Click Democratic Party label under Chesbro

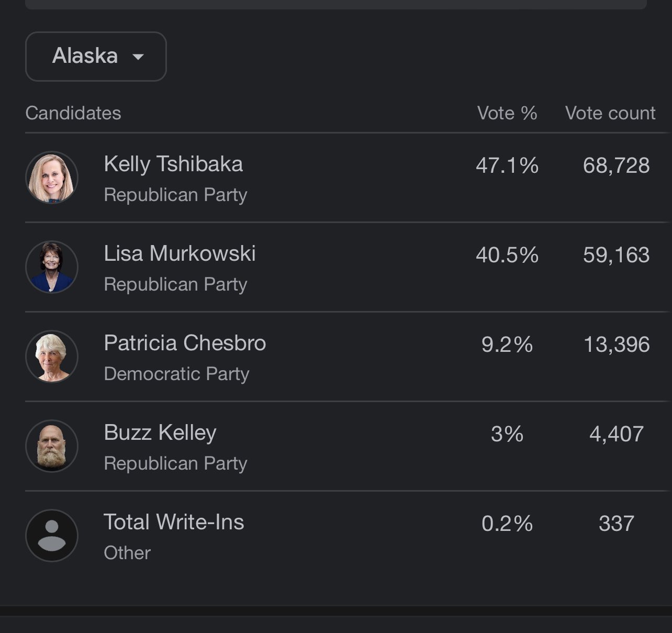[x=176, y=374]
